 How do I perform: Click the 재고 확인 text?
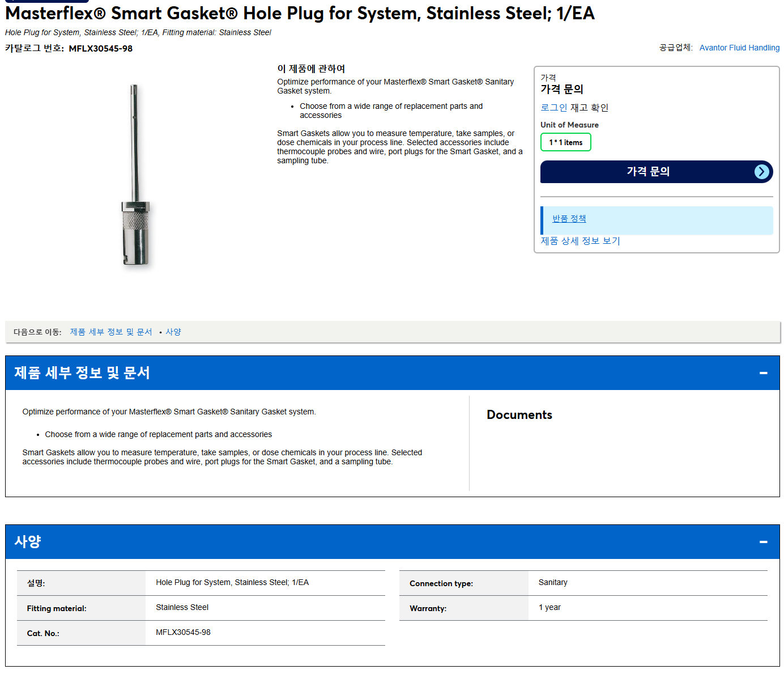coord(589,108)
